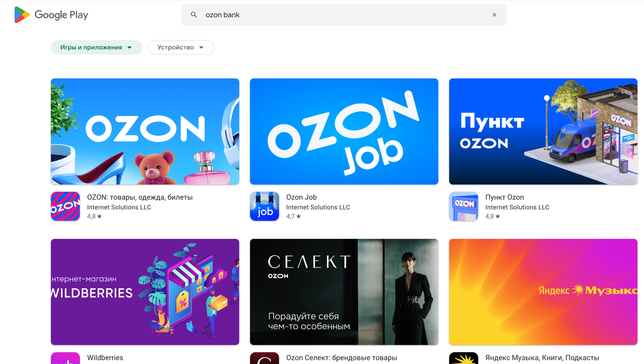Select the Пункт Ozon title
Viewport: 644px width, 364px height.
click(505, 197)
